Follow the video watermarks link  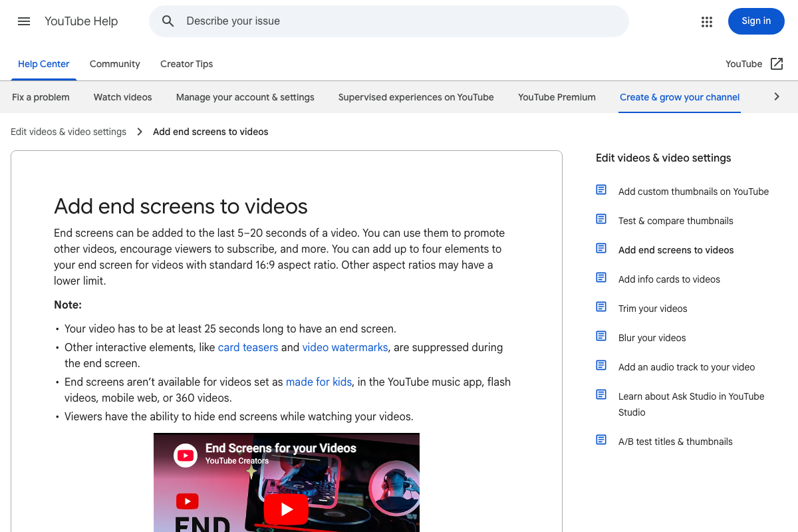pos(345,347)
